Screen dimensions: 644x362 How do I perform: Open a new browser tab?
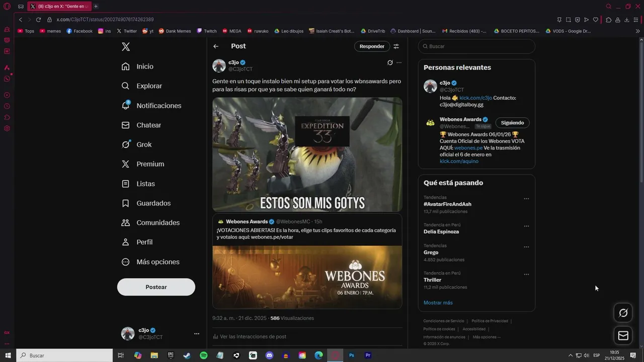[x=96, y=7]
